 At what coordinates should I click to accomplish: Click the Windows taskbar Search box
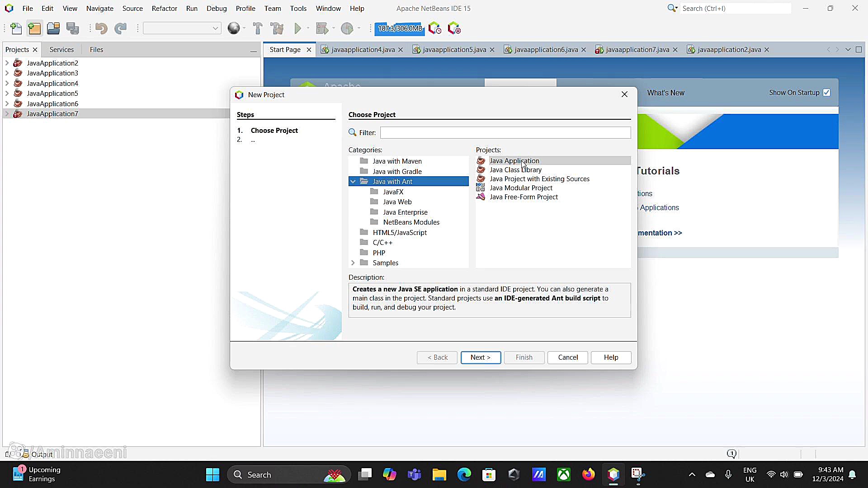289,474
